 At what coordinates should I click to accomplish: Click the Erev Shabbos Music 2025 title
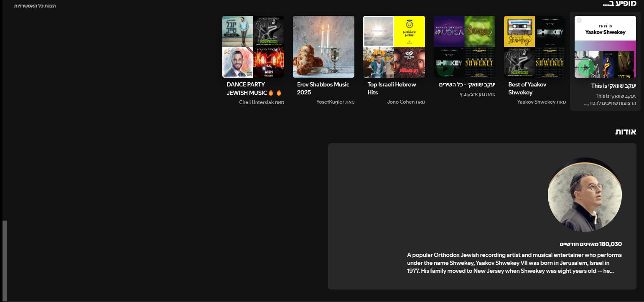coord(323,89)
